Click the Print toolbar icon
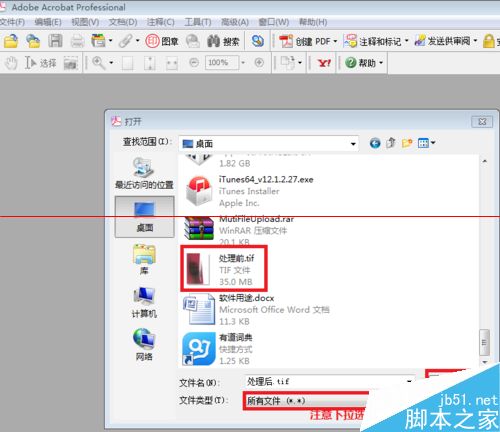The width and height of the screenshot is (500, 432). pos(77,41)
